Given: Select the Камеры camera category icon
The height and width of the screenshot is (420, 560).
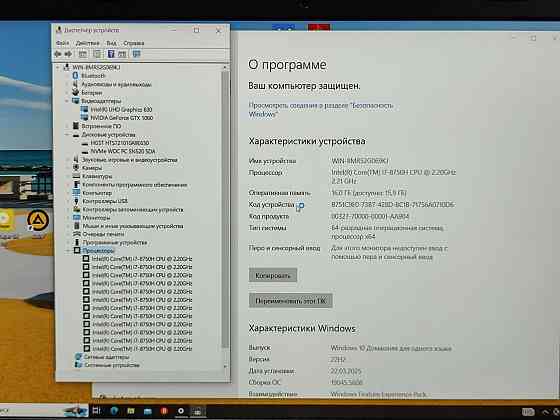Looking at the screenshot, I should point(76,167).
